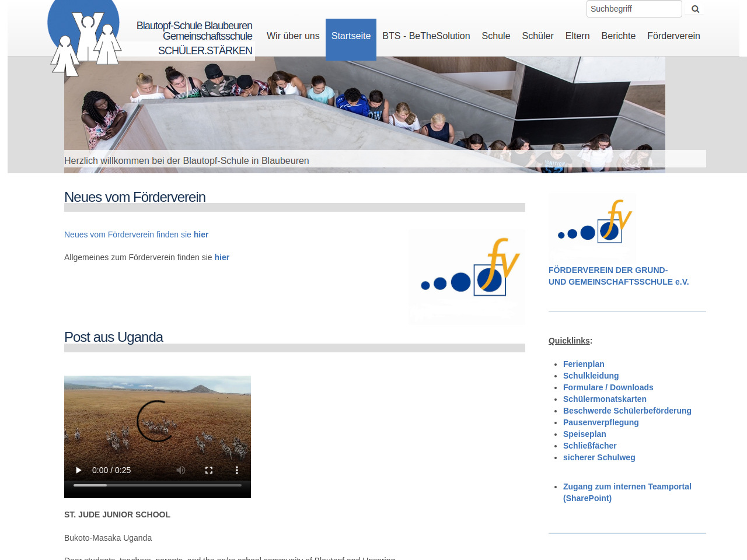Click Förderverein logo in the news section

467,275
